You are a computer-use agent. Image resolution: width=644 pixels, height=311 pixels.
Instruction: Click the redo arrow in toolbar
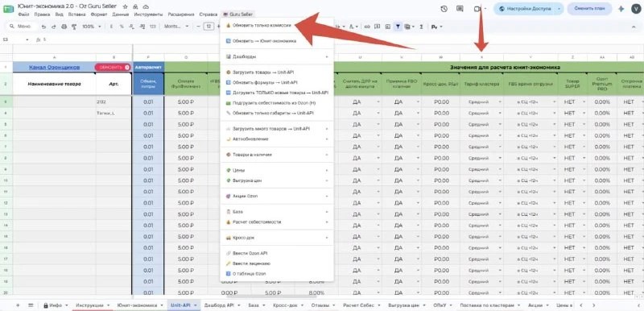53,27
